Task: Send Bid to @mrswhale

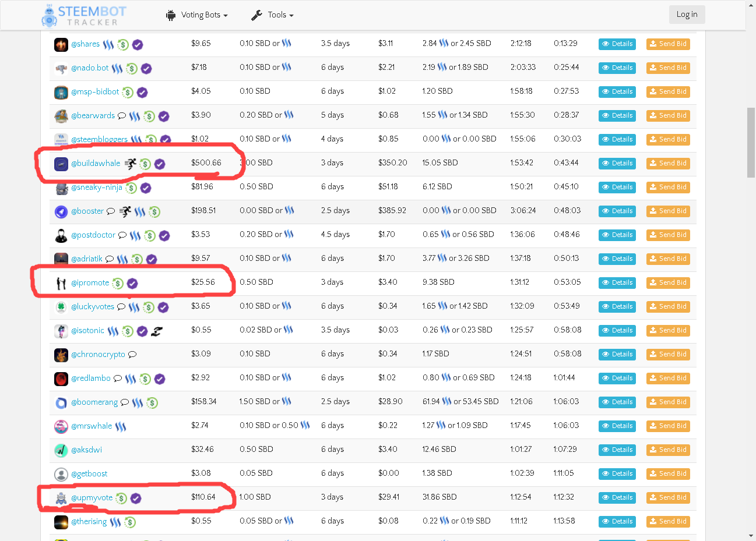Action: (x=668, y=426)
